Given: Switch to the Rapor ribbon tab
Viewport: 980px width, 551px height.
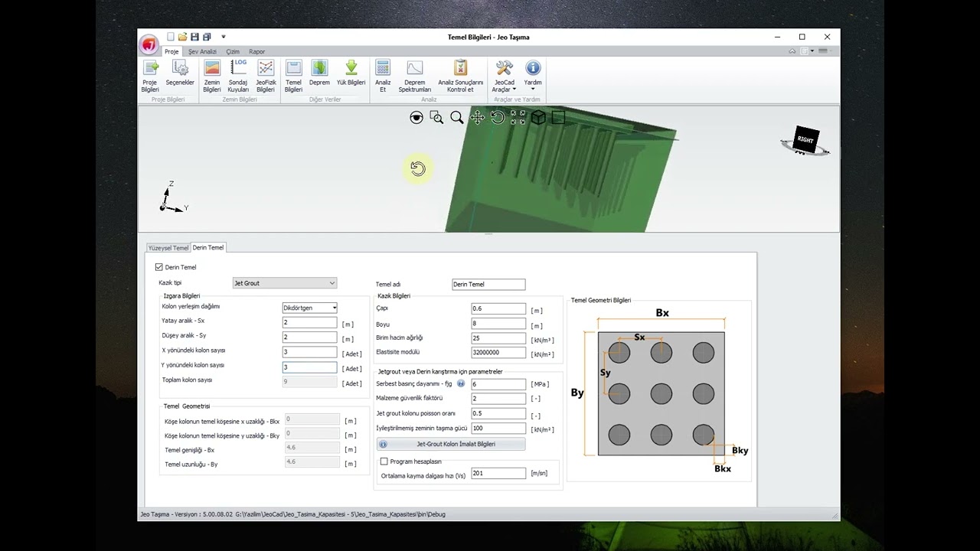Looking at the screenshot, I should (x=257, y=51).
